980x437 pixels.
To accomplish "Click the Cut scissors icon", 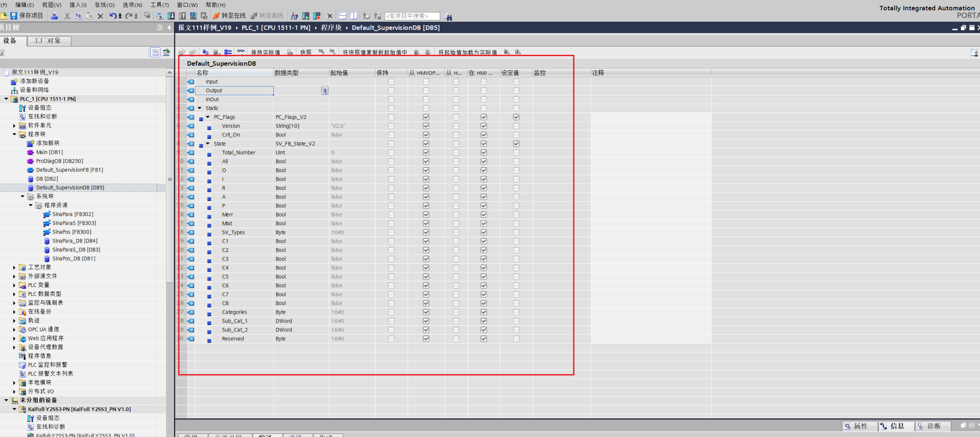I will click(67, 16).
